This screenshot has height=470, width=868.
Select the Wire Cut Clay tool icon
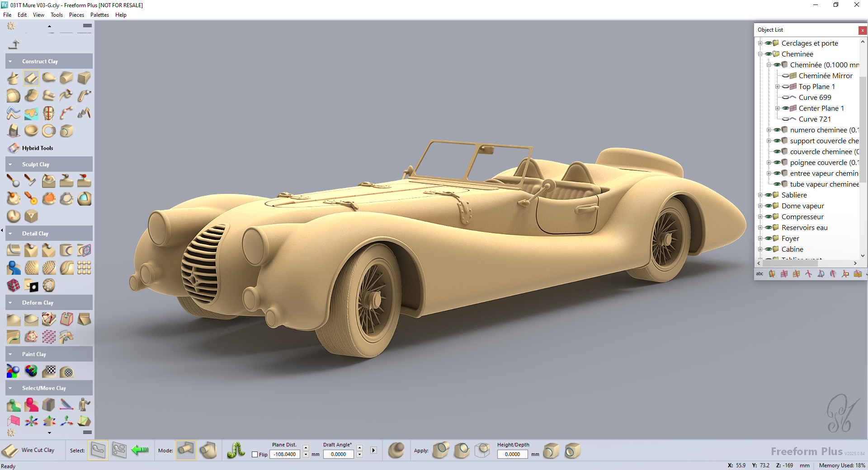[x=10, y=451]
